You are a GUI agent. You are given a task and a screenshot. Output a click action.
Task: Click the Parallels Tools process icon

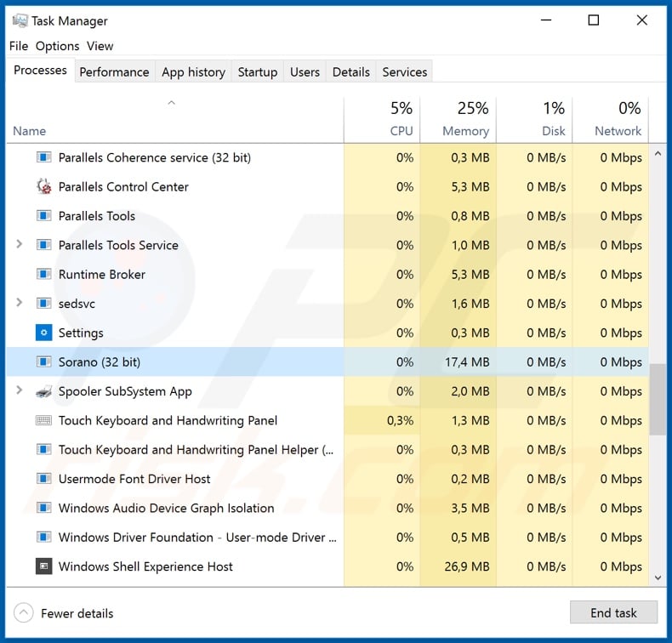coord(43,215)
